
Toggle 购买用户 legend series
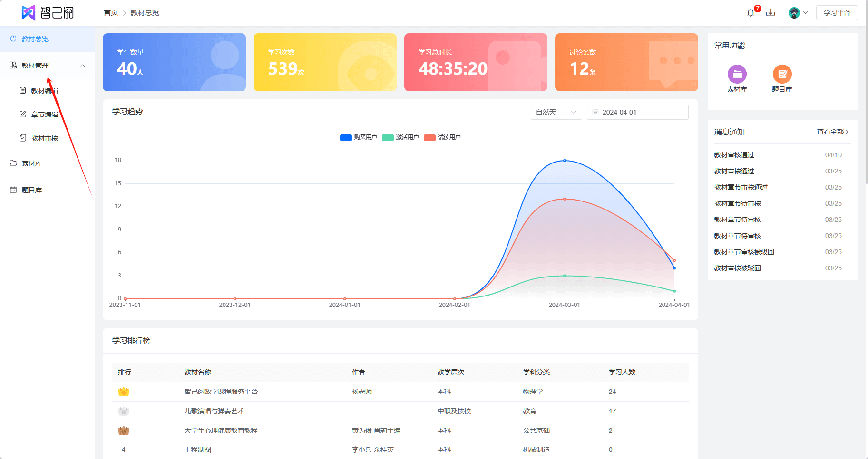(x=358, y=137)
